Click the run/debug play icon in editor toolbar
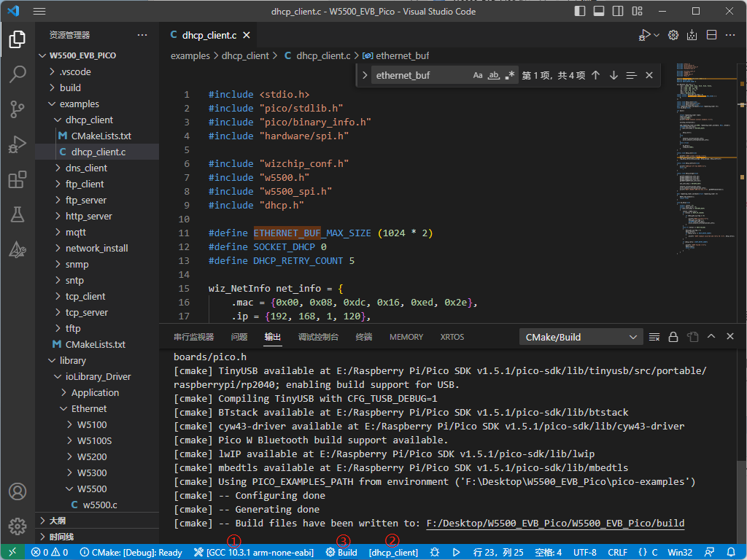Viewport: 747px width, 560px height. click(645, 35)
